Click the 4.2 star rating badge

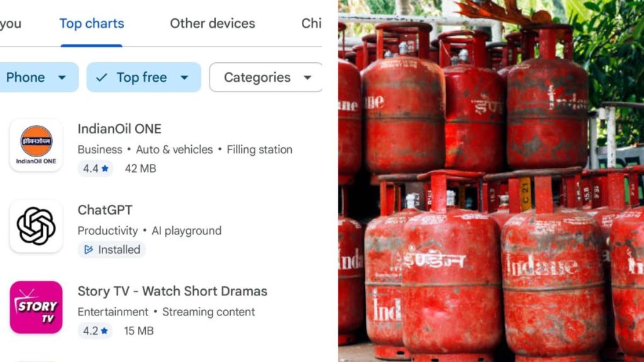tap(96, 331)
